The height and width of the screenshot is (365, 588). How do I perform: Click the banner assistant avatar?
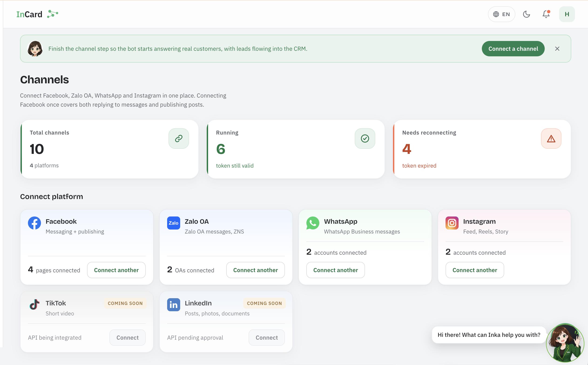[35, 48]
